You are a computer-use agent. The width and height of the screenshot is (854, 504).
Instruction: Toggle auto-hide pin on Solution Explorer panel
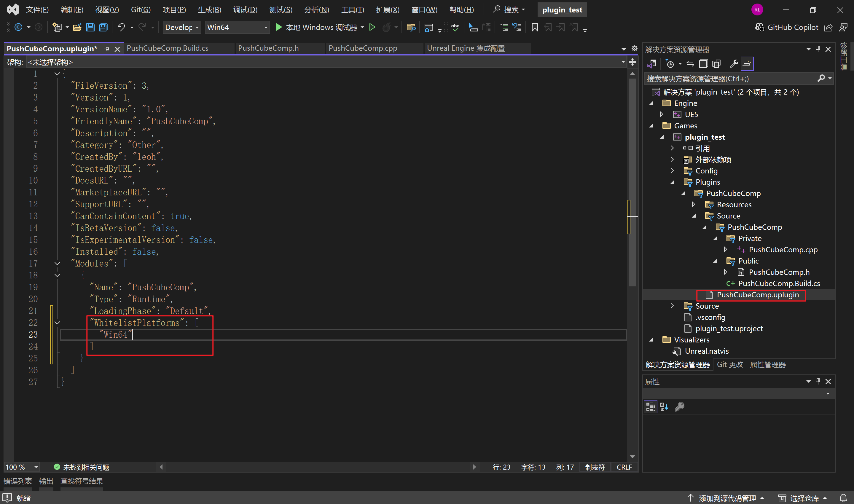818,49
